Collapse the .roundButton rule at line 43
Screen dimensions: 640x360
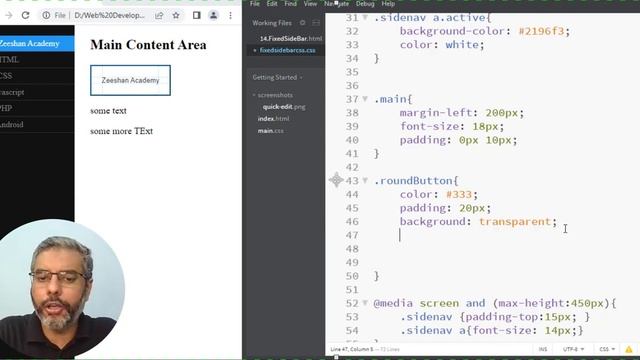pos(365,180)
